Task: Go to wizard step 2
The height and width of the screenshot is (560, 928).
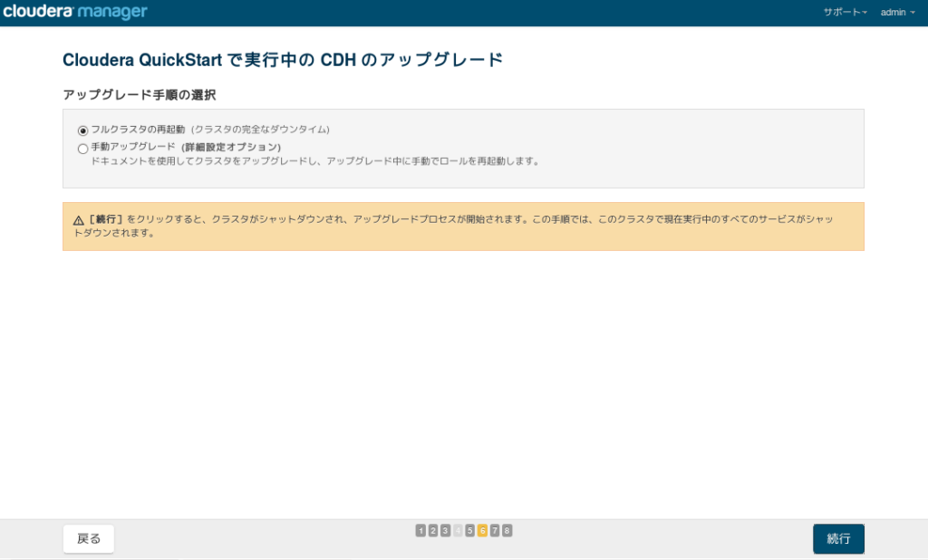Action: [433, 530]
